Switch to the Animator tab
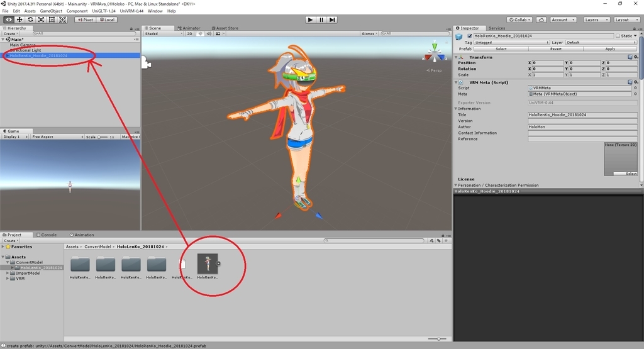 coord(189,28)
